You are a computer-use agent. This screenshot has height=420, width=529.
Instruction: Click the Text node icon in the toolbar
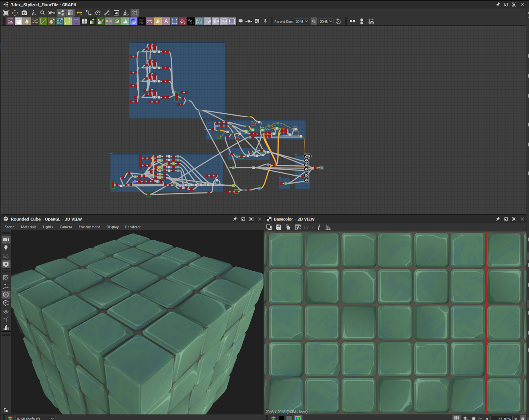point(166,22)
